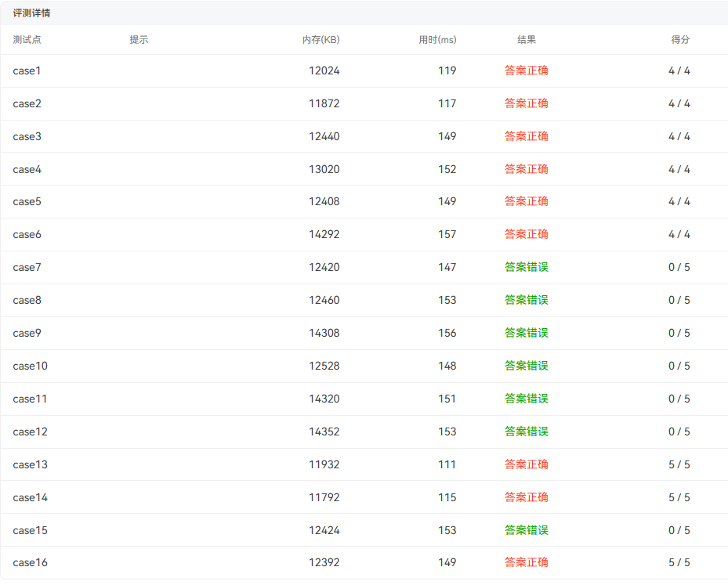Click case7's 答案错误 result
The image size is (728, 585).
527,267
